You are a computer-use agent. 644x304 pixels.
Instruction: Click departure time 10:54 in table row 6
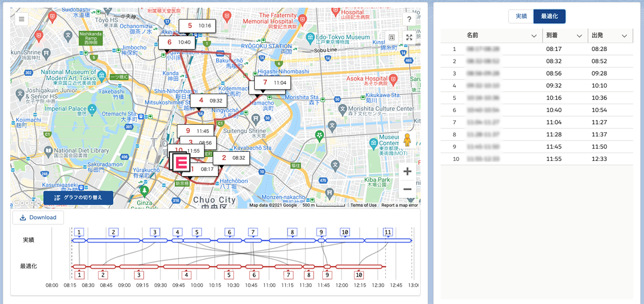click(599, 110)
